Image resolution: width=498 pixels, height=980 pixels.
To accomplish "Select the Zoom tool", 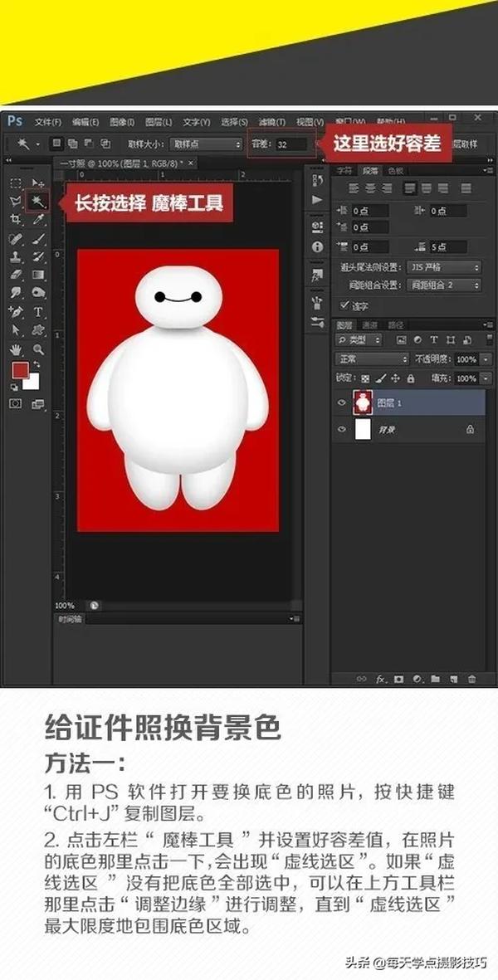I will [x=38, y=349].
